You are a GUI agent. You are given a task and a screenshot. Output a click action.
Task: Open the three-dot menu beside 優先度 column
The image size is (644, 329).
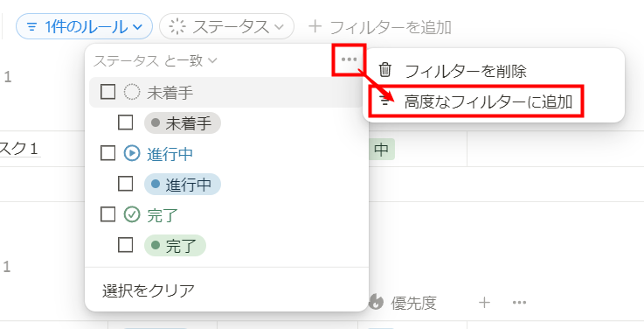(519, 303)
